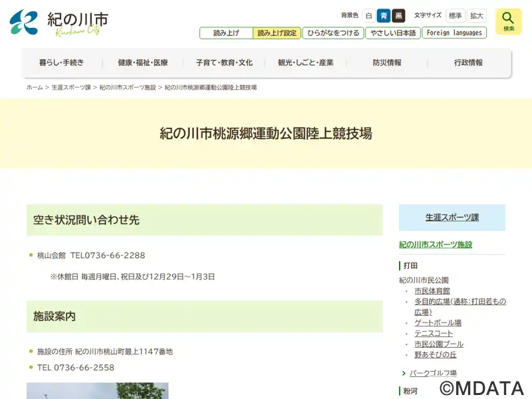Open 防災情報 menu
This screenshot has width=532, height=399.
386,63
